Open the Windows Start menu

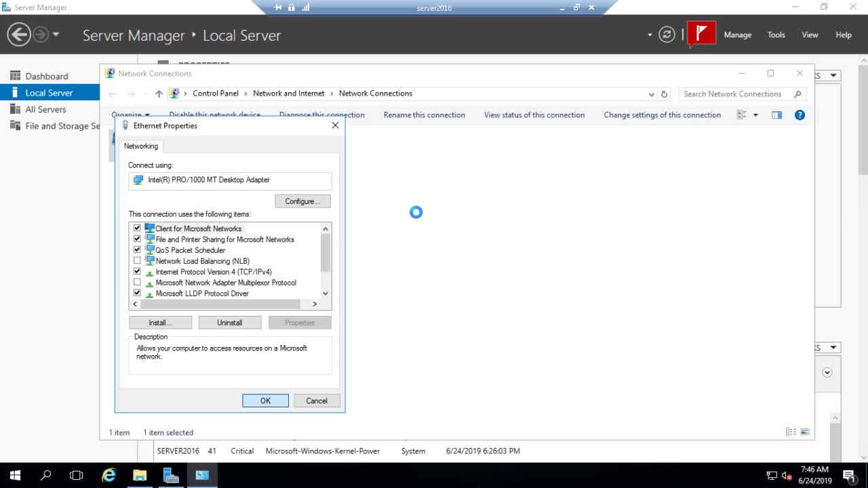15,475
